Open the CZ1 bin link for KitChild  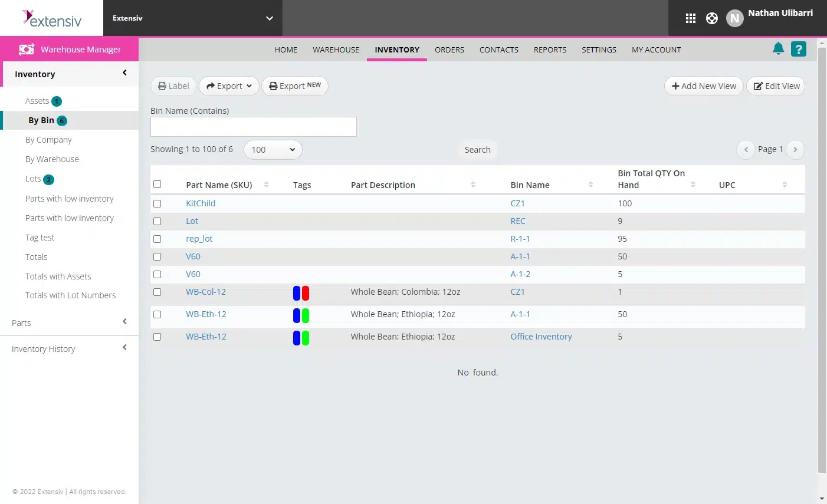click(517, 203)
